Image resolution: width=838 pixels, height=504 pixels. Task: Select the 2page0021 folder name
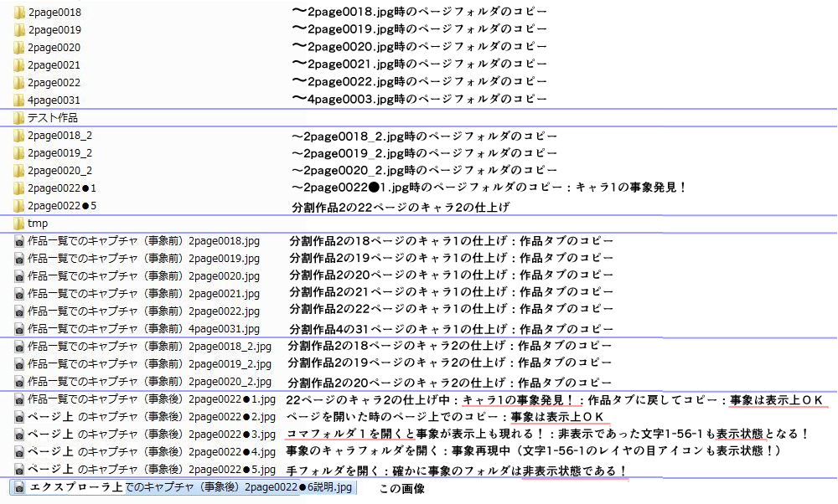(x=54, y=65)
